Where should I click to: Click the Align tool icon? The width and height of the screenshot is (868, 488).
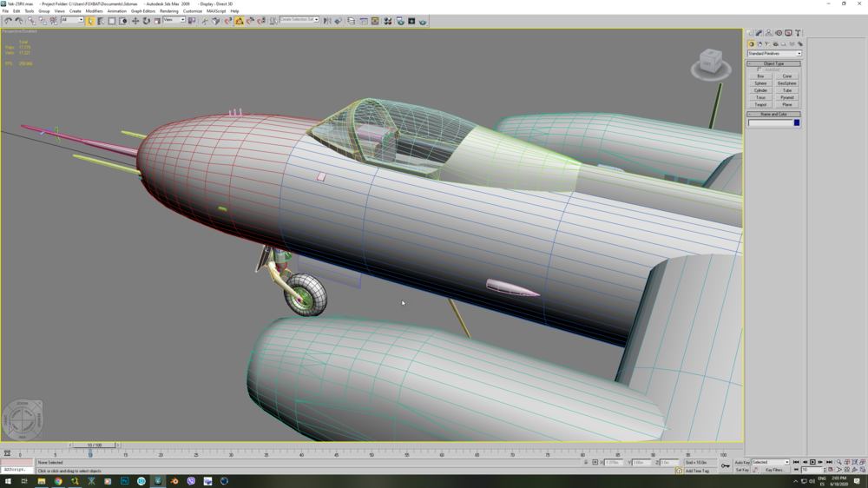coord(339,21)
